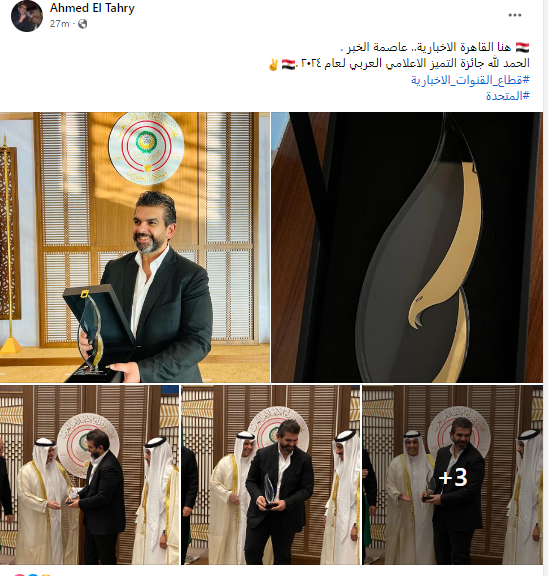This screenshot has width=548, height=576.
Task: View the middle photo of the man looking at the trophy
Action: [x=271, y=475]
